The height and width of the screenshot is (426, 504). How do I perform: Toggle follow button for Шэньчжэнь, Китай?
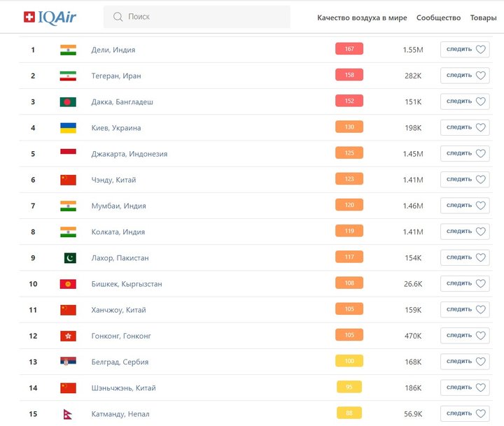pos(465,388)
